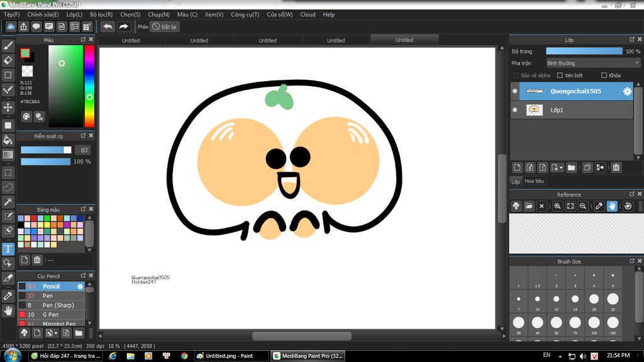Select the Gradient tool

[8, 155]
